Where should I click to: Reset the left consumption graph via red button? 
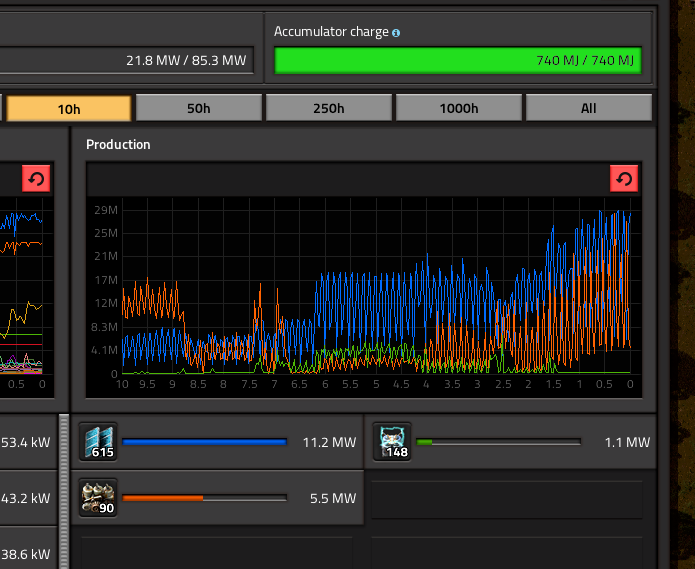pyautogui.click(x=36, y=179)
